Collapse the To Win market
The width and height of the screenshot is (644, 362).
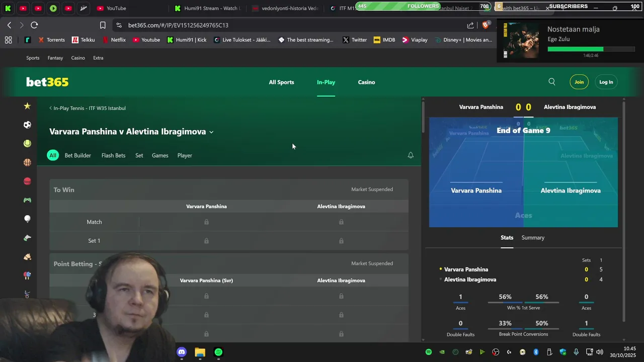tap(229, 190)
